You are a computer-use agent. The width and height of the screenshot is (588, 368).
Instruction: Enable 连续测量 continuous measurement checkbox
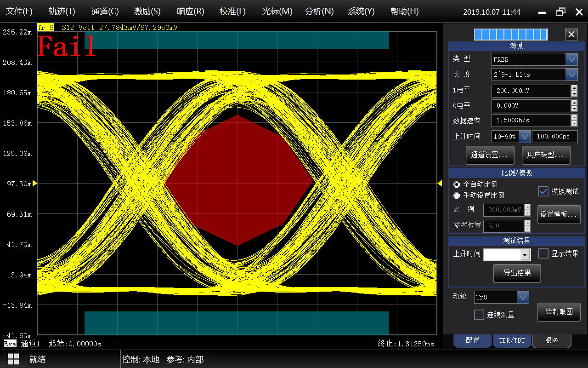(479, 315)
